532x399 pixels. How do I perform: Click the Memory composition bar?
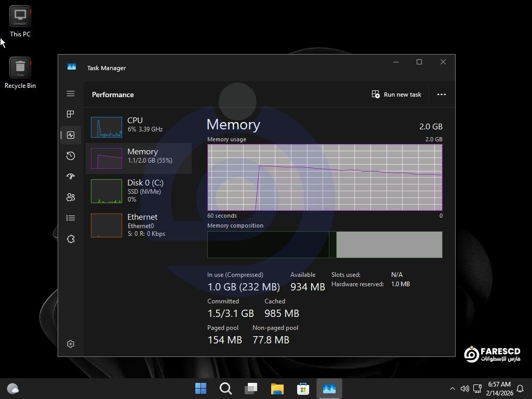tap(325, 245)
